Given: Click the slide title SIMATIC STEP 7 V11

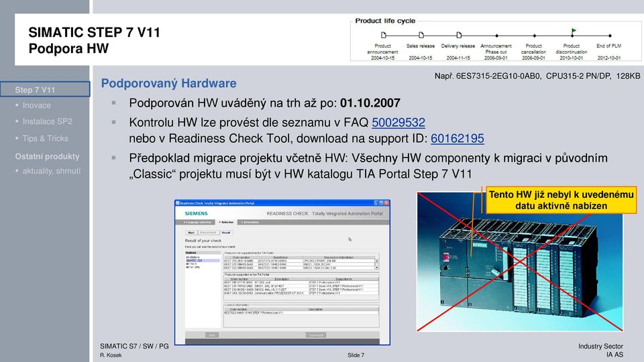Looking at the screenshot, I should (95, 32).
